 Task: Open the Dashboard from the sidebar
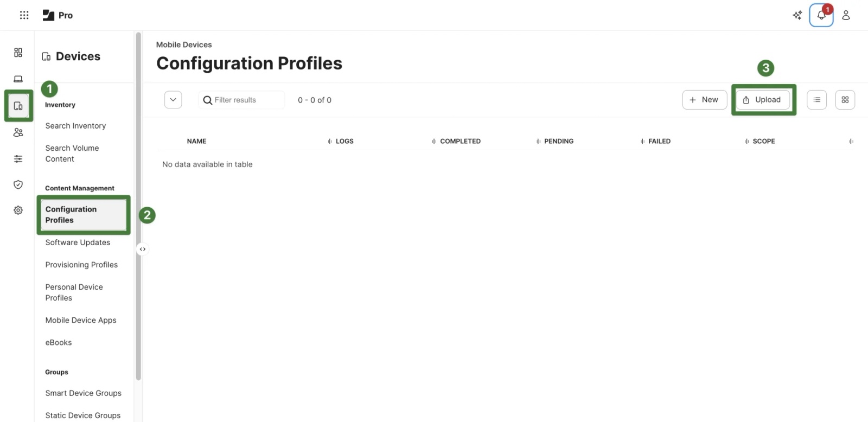(18, 53)
